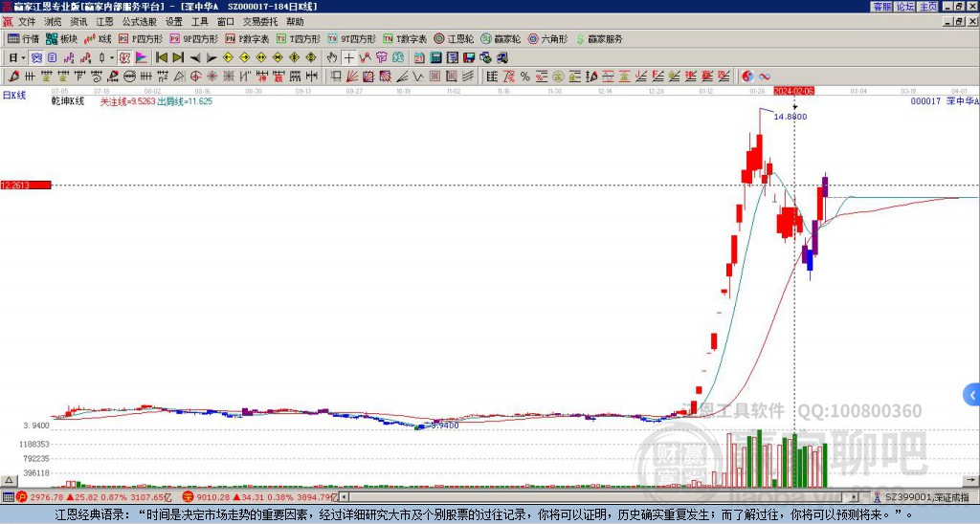Click the calculator icon in toolbar

435,58
